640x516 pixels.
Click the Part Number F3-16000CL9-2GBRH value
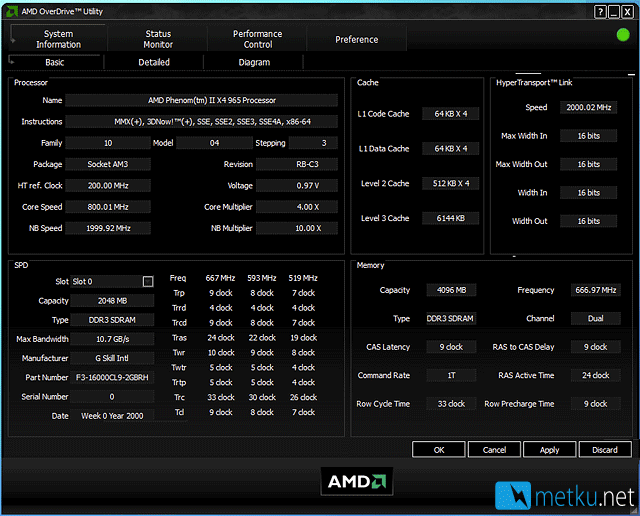112,377
